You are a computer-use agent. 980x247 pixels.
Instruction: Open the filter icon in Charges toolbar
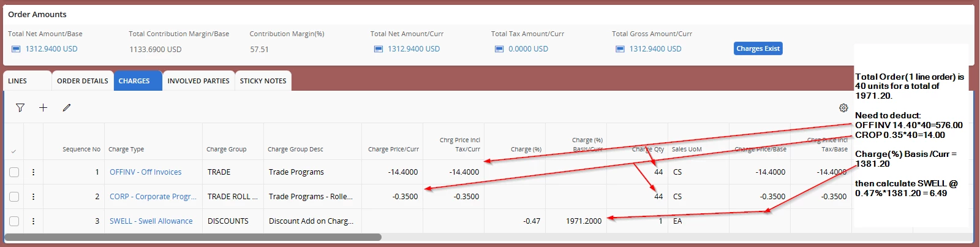(x=20, y=108)
